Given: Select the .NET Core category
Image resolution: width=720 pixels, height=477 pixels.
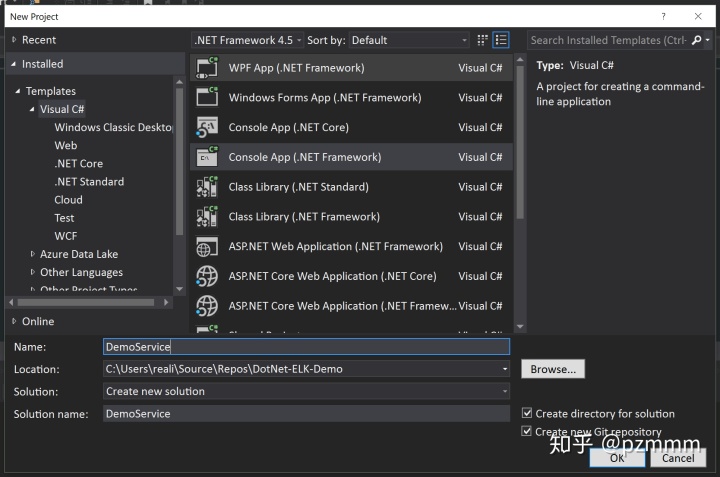Looking at the screenshot, I should (x=79, y=163).
